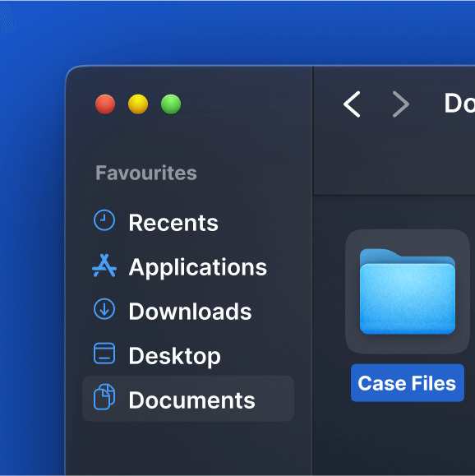Open Desktop label in the sidebar

tap(174, 356)
